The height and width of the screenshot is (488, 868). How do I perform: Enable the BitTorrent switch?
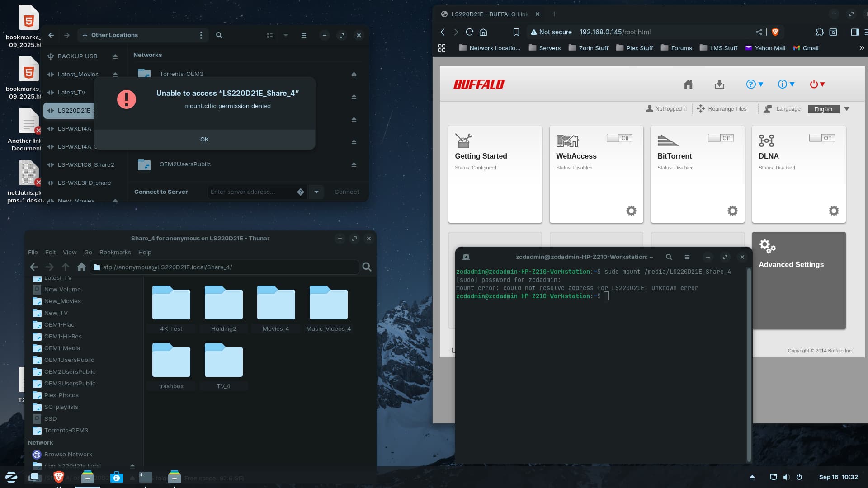721,138
